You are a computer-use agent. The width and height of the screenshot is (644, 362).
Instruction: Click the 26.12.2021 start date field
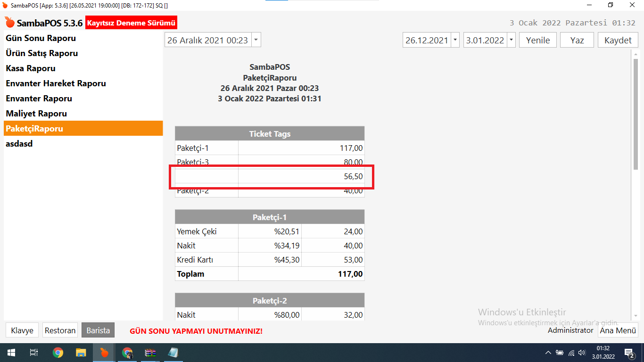click(427, 40)
